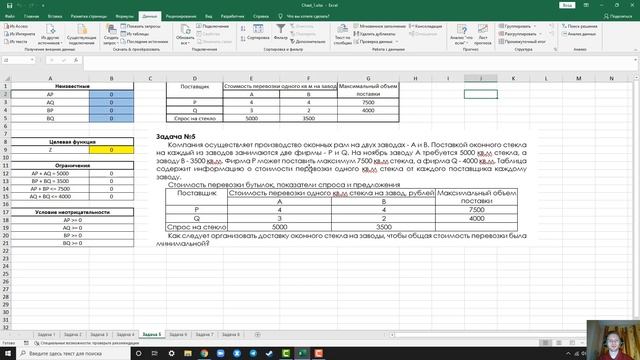The width and height of the screenshot is (640, 360).
Task: Open Chrome from the taskbar
Action: tap(204, 353)
